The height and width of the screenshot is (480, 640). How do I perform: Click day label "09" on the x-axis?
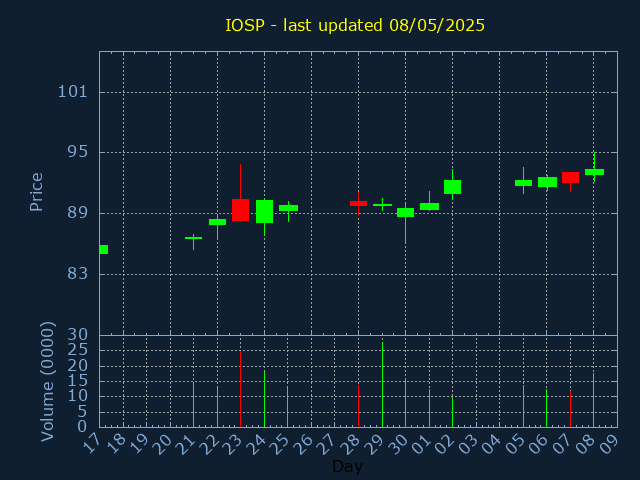point(610,443)
